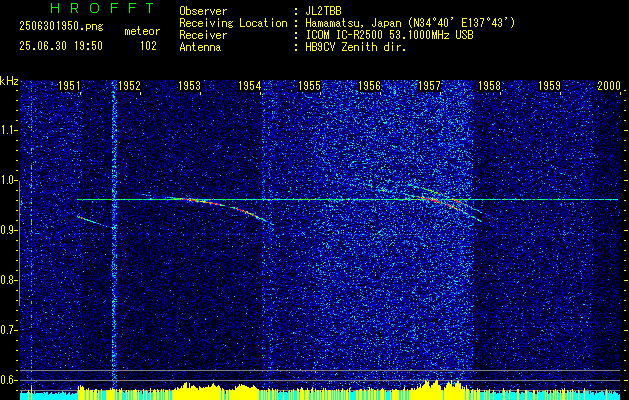Click the 1951 time axis marker

69,85
